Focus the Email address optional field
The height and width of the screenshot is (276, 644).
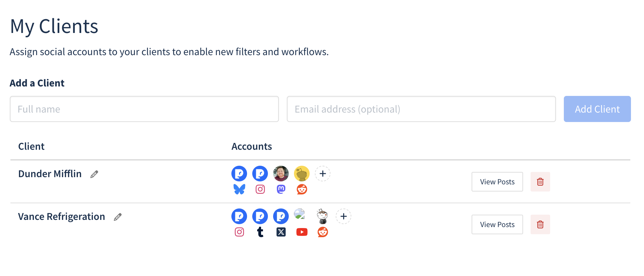pos(421,109)
